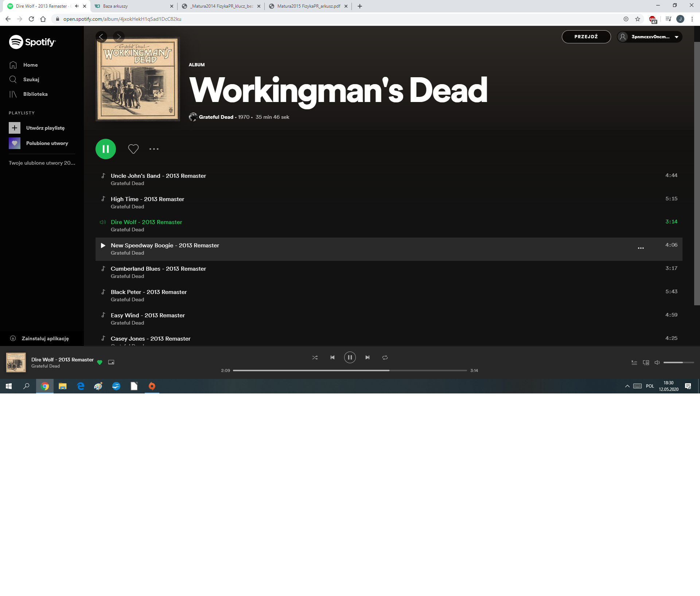700x596 pixels.
Task: Save album with heart icon
Action: click(133, 149)
